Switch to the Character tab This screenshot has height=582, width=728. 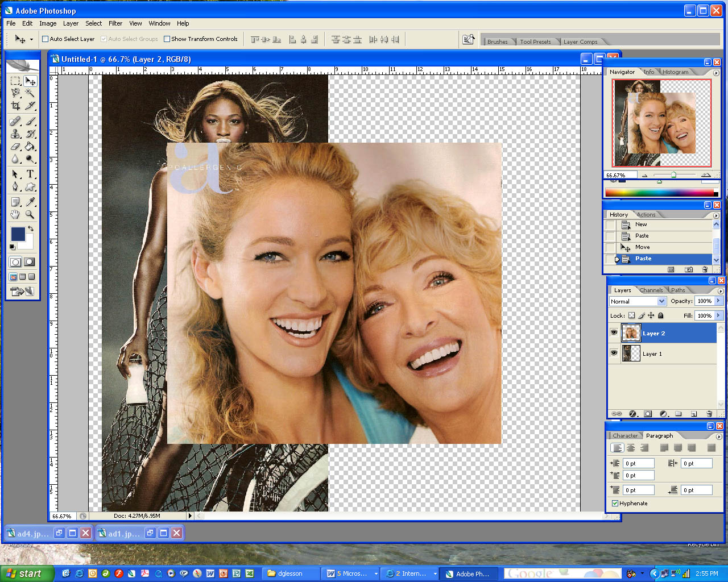point(625,436)
